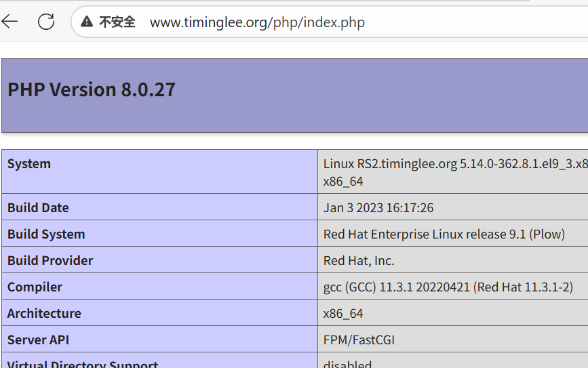Reload the page with refresh icon

click(x=46, y=22)
